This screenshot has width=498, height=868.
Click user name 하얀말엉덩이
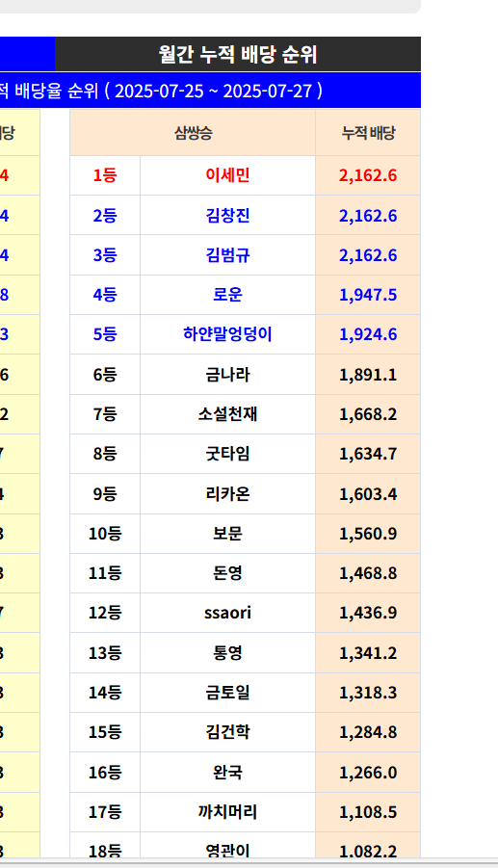tap(227, 334)
